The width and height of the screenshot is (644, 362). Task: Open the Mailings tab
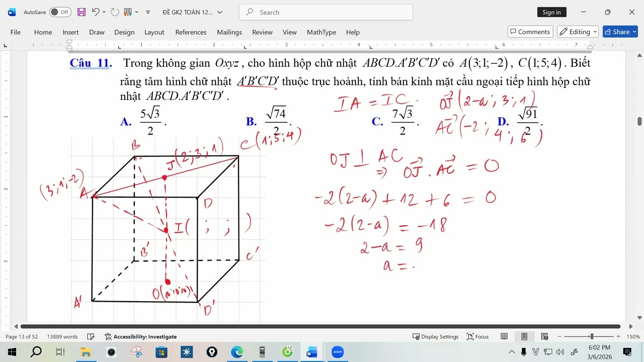pos(229,32)
